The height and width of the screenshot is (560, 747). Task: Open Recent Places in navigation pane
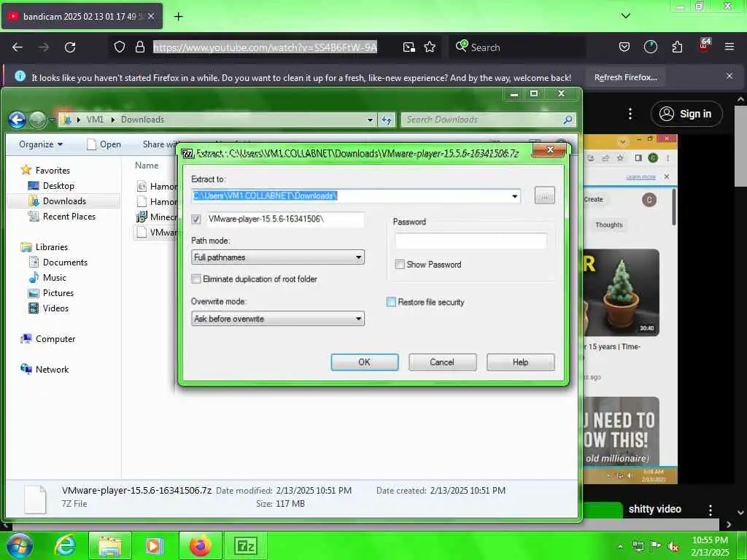point(62,216)
